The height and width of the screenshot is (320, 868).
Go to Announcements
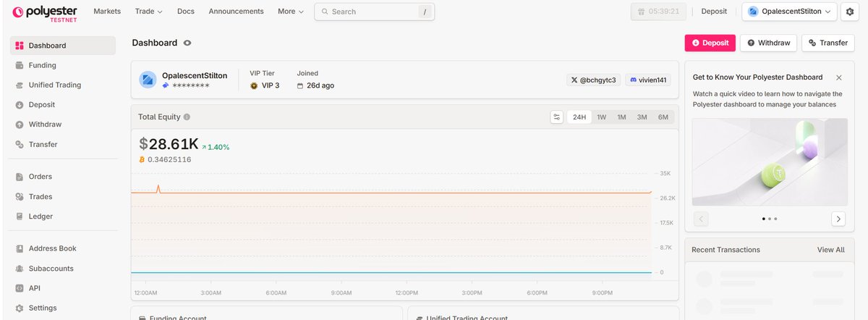(236, 12)
